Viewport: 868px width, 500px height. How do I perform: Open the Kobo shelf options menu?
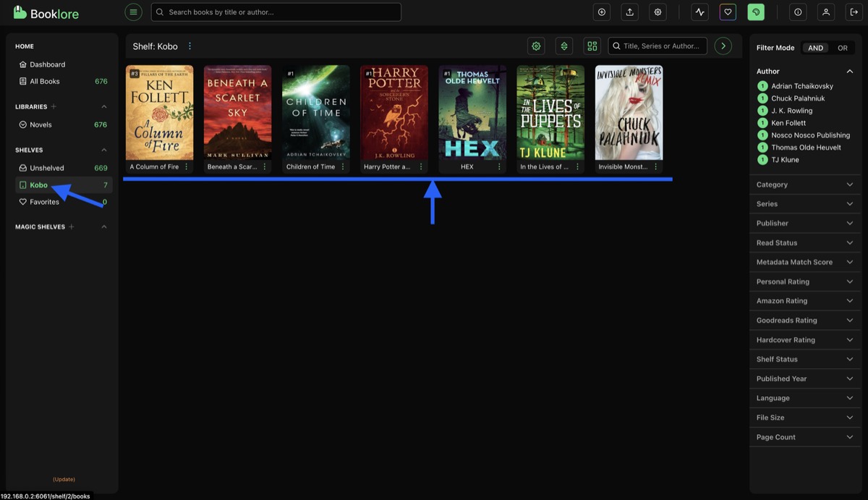click(x=190, y=45)
